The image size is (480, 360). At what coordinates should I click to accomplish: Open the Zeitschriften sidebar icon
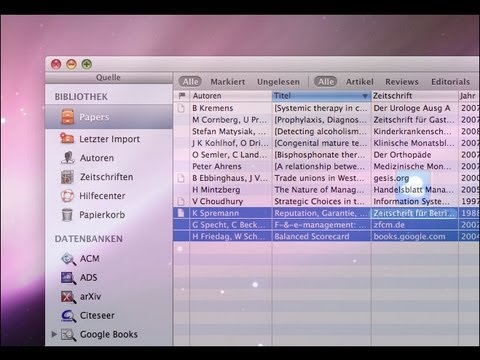[67, 177]
